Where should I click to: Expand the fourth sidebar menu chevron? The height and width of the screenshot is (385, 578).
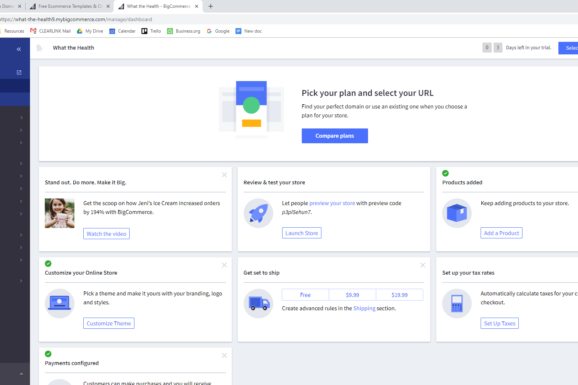click(21, 163)
